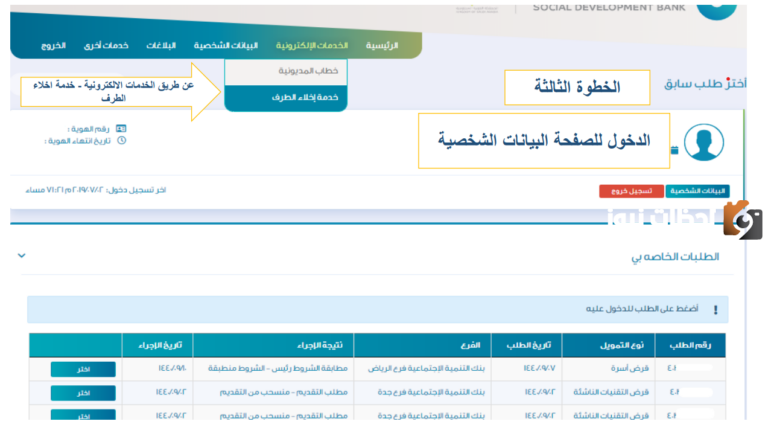Click the request date in the قرض أسرة row
768x430 pixels.
pos(539,368)
